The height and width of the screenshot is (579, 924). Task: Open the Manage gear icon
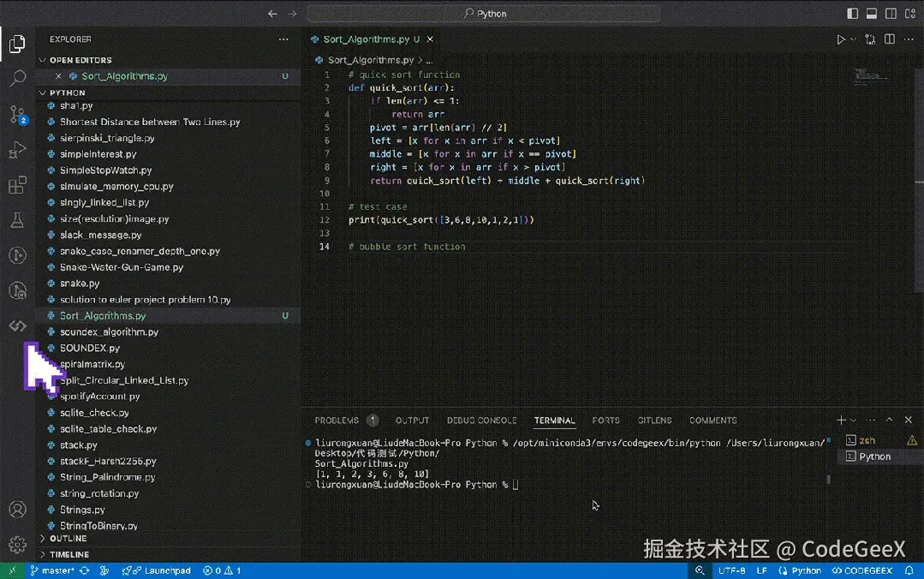[x=18, y=544]
